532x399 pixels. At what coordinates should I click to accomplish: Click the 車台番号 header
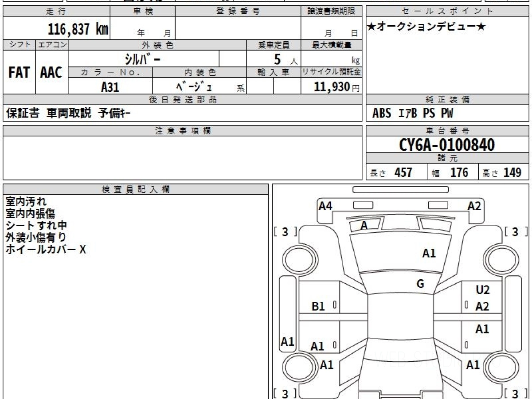click(x=447, y=130)
